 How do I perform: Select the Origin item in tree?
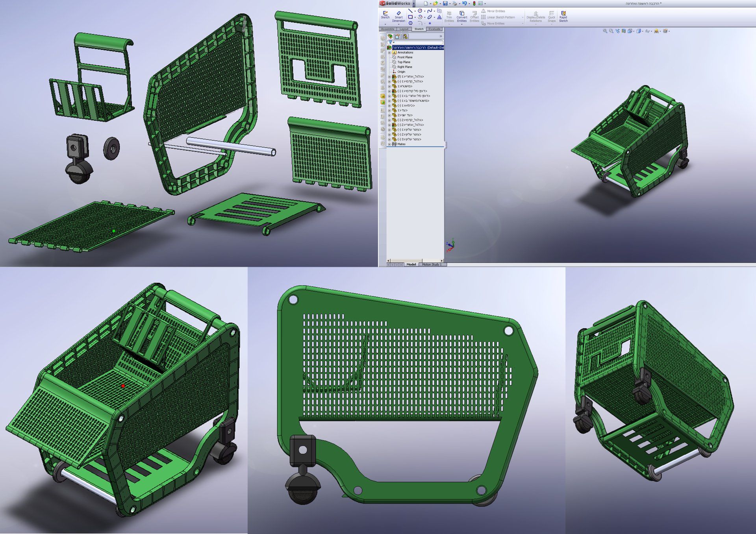[401, 72]
